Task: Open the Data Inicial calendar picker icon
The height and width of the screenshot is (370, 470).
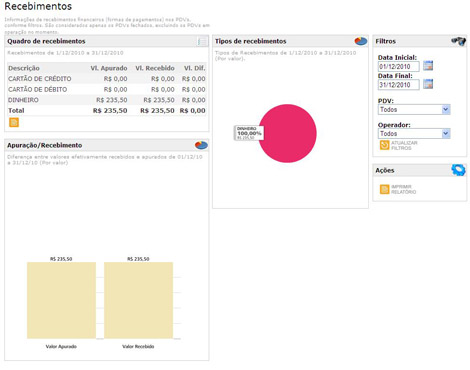Action: [x=428, y=66]
